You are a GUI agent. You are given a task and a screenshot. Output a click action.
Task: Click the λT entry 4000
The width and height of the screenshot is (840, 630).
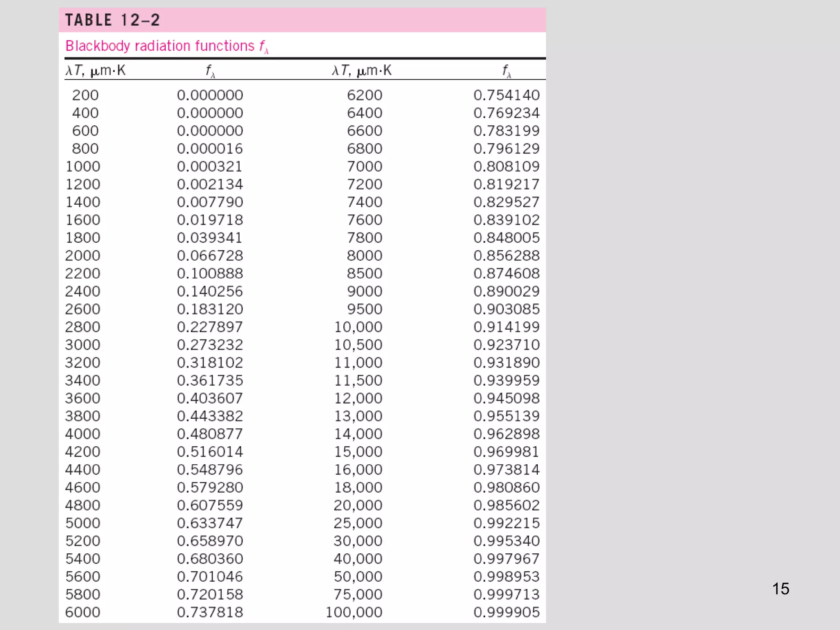coord(83,434)
